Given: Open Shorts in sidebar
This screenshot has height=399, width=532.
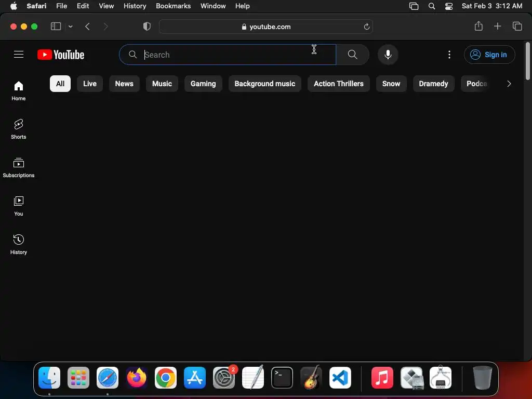Looking at the screenshot, I should 19,129.
